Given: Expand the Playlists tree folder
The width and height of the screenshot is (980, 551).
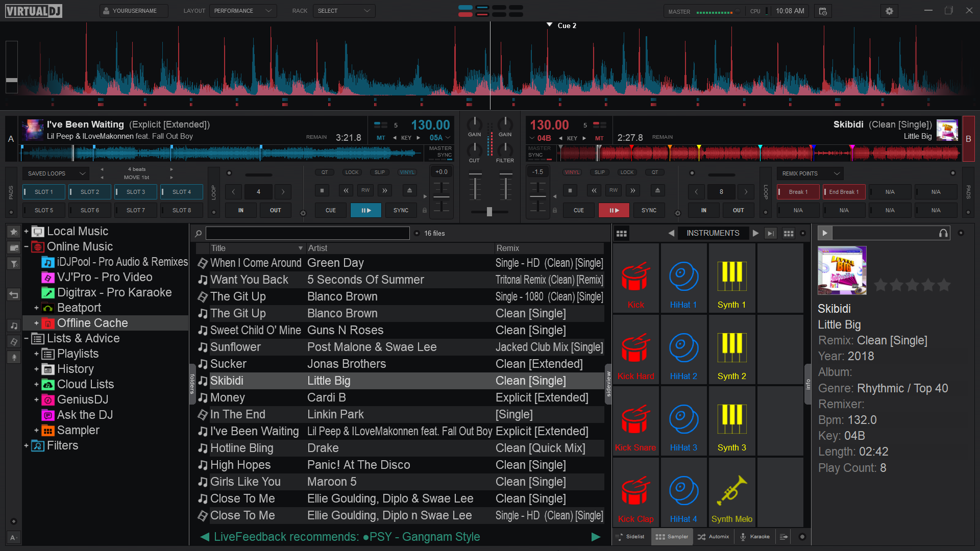Looking at the screenshot, I should (x=36, y=354).
